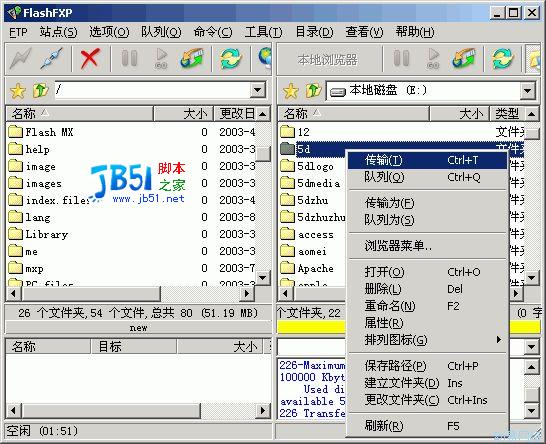Click the FlashFXP title bar app icon
The width and height of the screenshot is (546, 444).
click(x=14, y=13)
